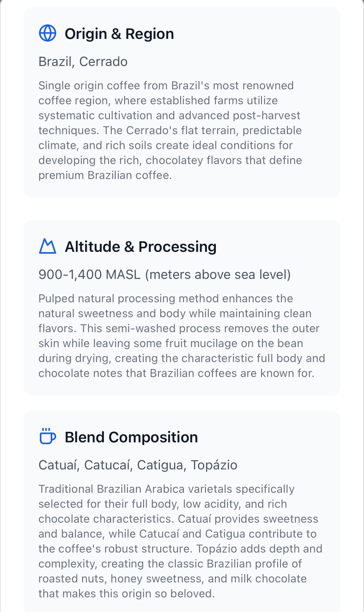This screenshot has width=364, height=612.
Task: Click the line starting "chocolate notes that Brazilian"
Action: (x=176, y=373)
